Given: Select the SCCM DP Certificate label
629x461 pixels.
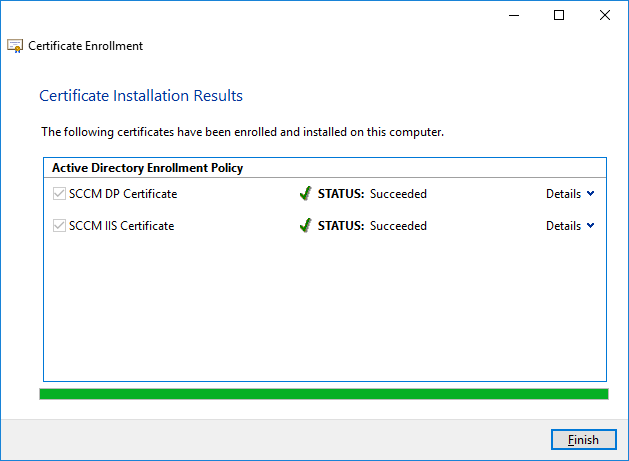Looking at the screenshot, I should click(x=123, y=194).
